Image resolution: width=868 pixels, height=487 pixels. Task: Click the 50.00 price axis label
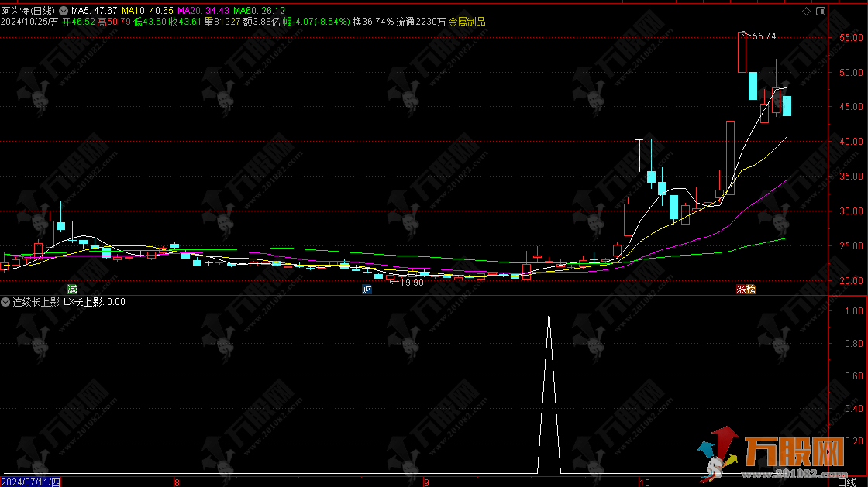click(851, 73)
